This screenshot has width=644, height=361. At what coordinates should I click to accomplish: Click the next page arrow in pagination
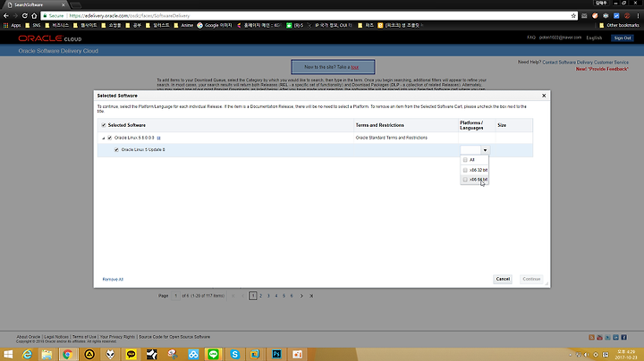(x=301, y=296)
